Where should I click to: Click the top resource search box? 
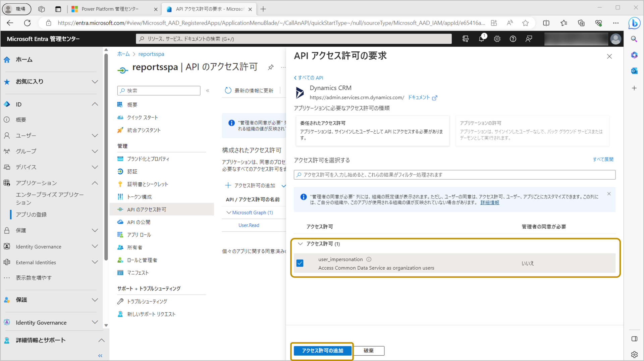(x=293, y=39)
